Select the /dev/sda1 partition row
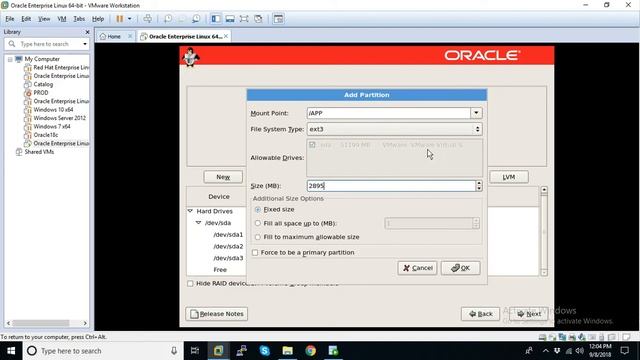Image resolution: width=640 pixels, height=360 pixels. click(x=228, y=235)
